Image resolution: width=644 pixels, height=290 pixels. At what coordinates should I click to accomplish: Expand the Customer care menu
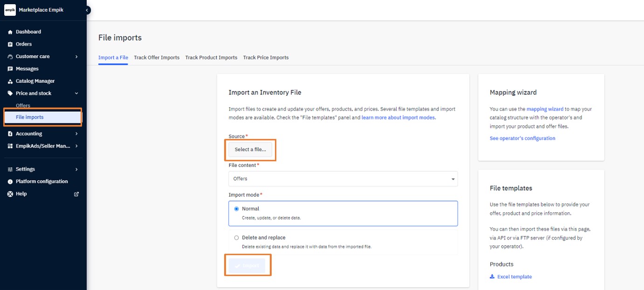76,57
